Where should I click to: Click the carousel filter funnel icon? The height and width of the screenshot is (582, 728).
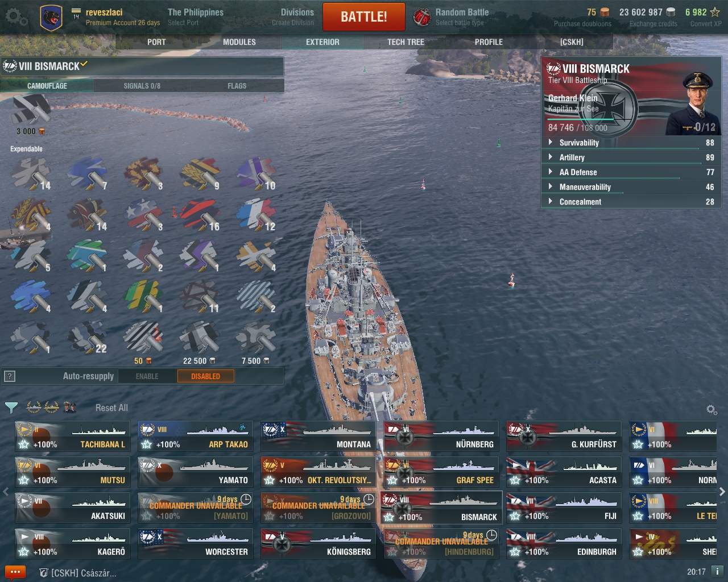pos(11,408)
